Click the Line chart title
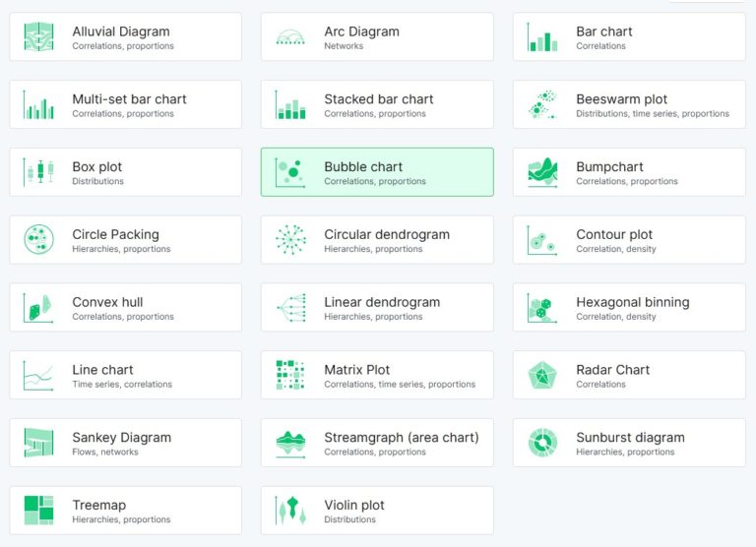Screen dimensions: 756x547 click(102, 370)
